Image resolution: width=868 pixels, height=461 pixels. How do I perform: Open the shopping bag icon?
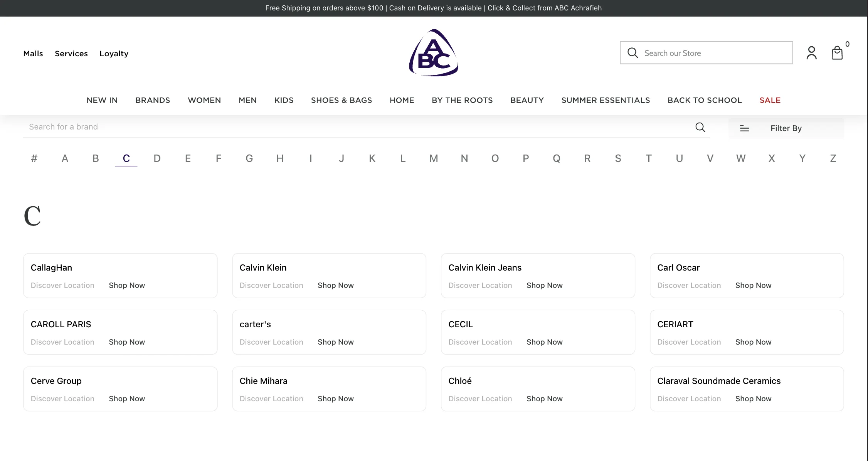pyautogui.click(x=837, y=53)
